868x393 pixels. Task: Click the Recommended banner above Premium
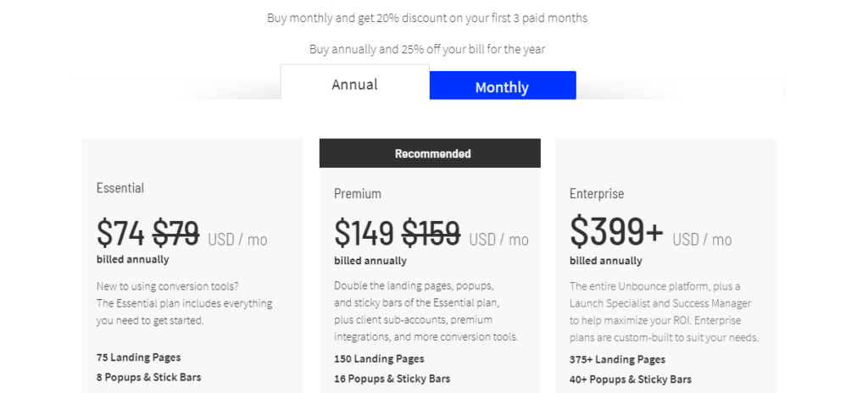(430, 153)
